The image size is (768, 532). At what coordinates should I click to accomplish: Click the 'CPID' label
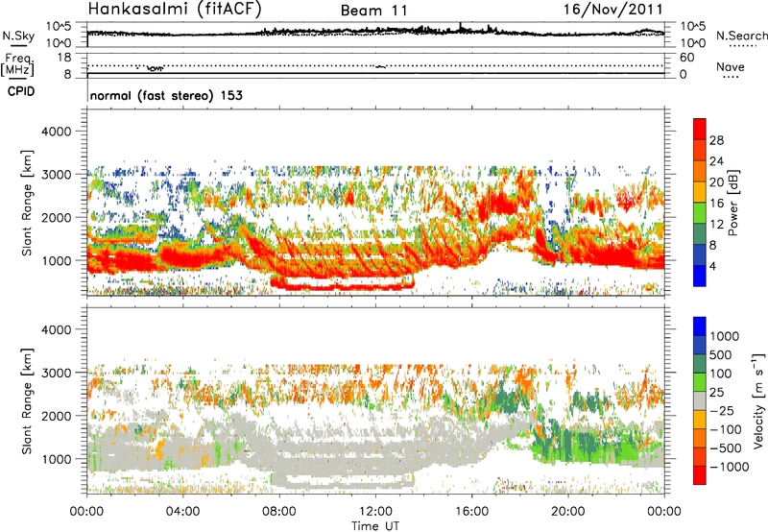(21, 91)
